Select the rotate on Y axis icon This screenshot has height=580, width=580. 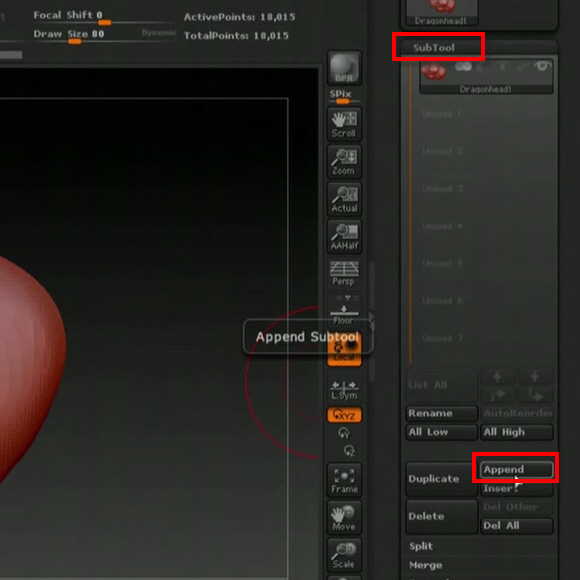tap(344, 432)
